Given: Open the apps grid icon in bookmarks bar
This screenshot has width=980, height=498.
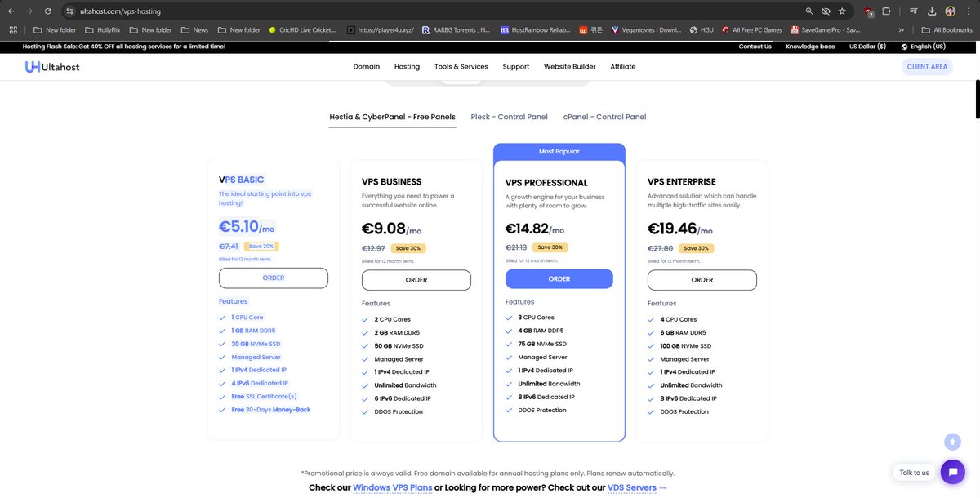Looking at the screenshot, I should coord(13,29).
